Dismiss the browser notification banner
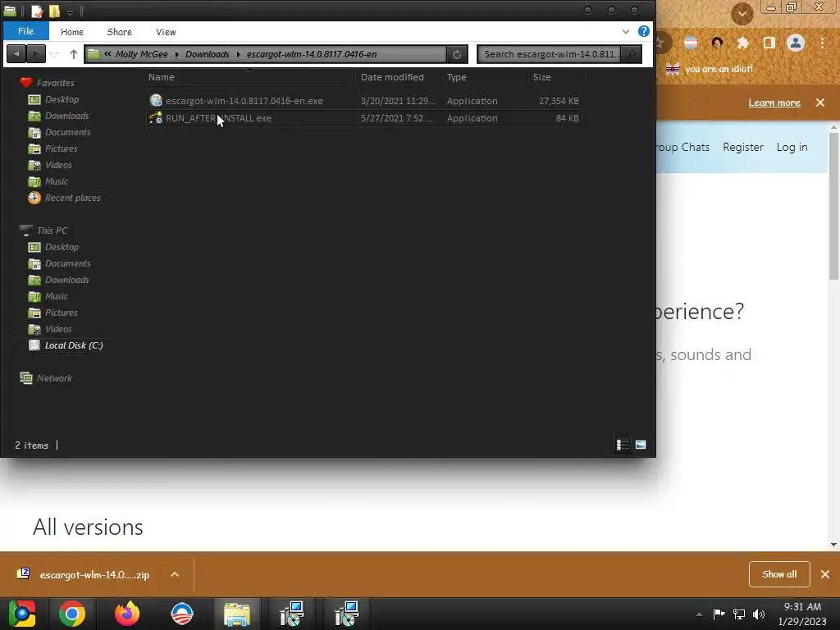The height and width of the screenshot is (630, 840). click(820, 103)
